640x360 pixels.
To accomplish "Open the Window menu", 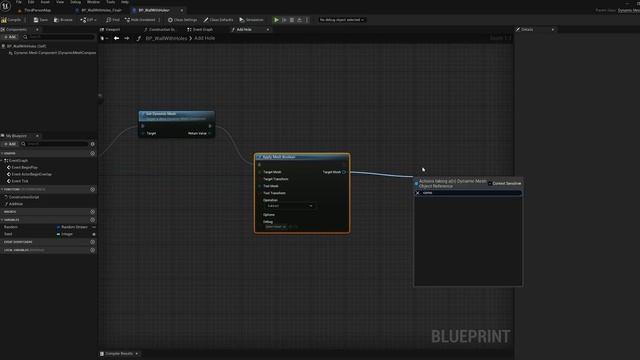I will tap(93, 2).
